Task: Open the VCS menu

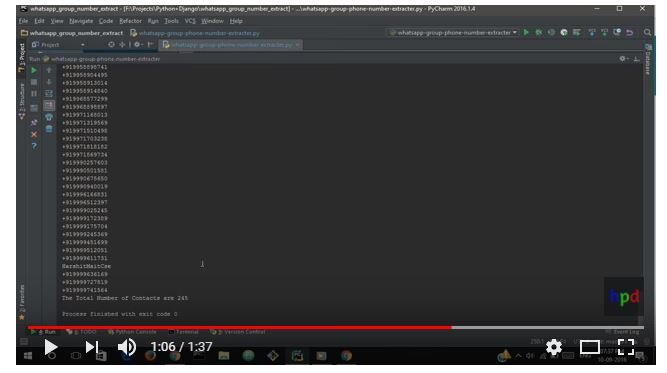Action: pos(190,21)
